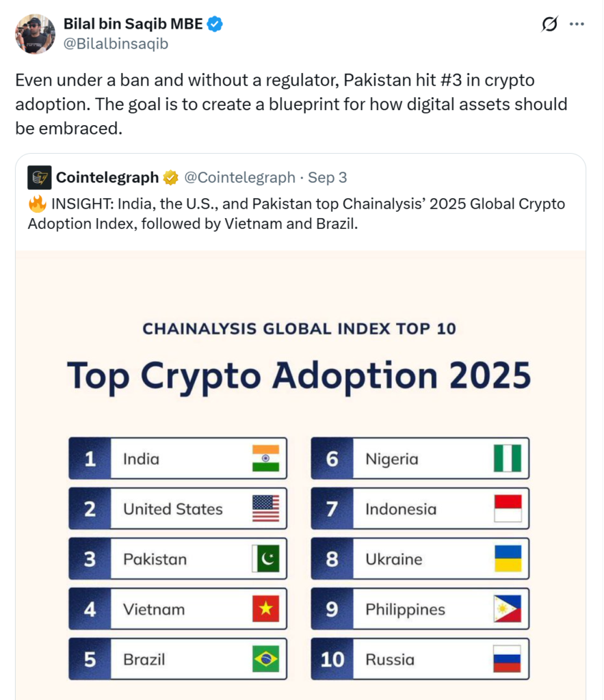This screenshot has width=604, height=700.
Task: Click the Sep 3 timestamp link
Action: (x=329, y=177)
